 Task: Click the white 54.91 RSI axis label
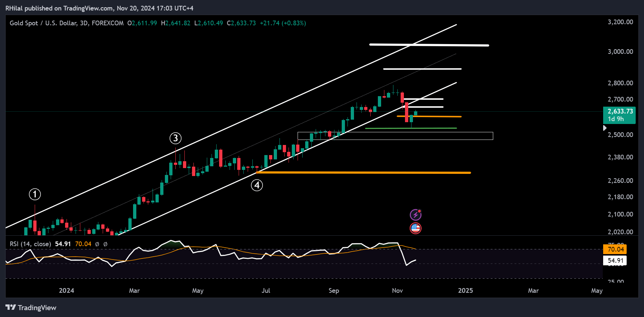point(615,261)
